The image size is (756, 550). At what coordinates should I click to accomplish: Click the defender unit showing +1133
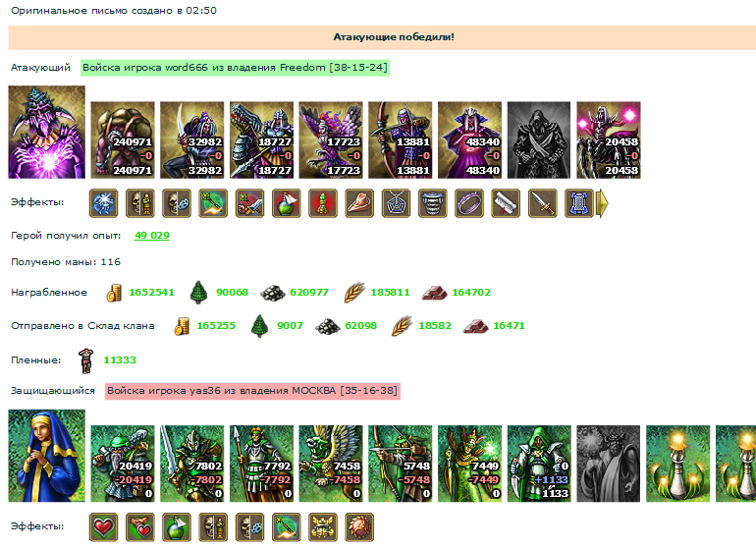click(x=539, y=464)
